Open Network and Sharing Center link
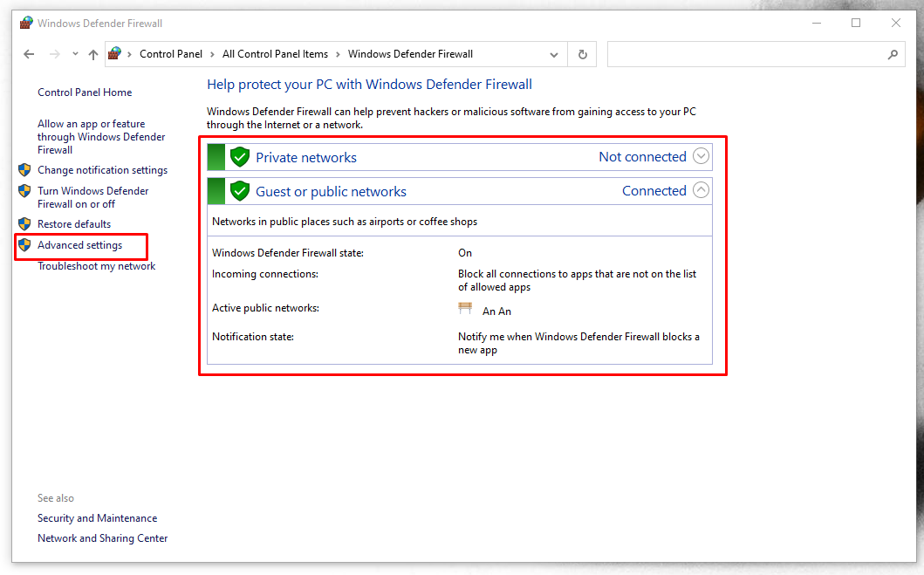This screenshot has width=924, height=575. 102,538
